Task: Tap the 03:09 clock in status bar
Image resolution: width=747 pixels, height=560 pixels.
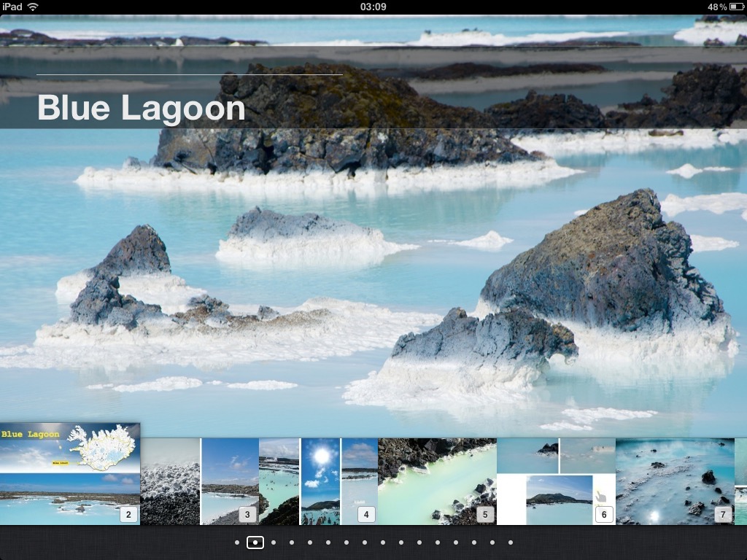Action: click(373, 7)
